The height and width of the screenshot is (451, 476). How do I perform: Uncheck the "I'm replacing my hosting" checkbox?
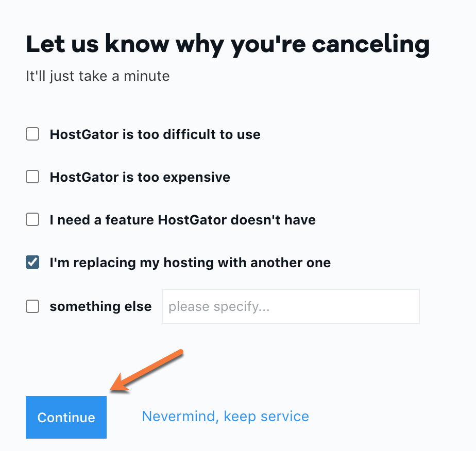click(32, 263)
